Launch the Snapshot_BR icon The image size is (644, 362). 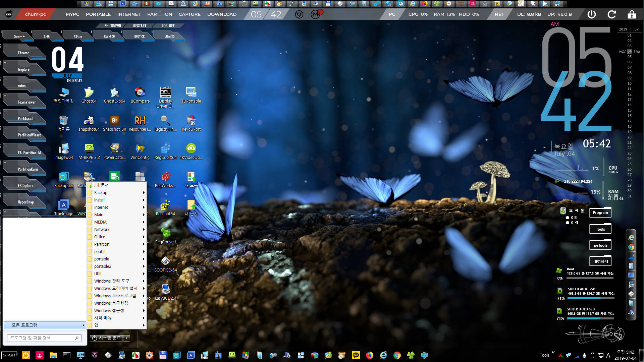(114, 123)
